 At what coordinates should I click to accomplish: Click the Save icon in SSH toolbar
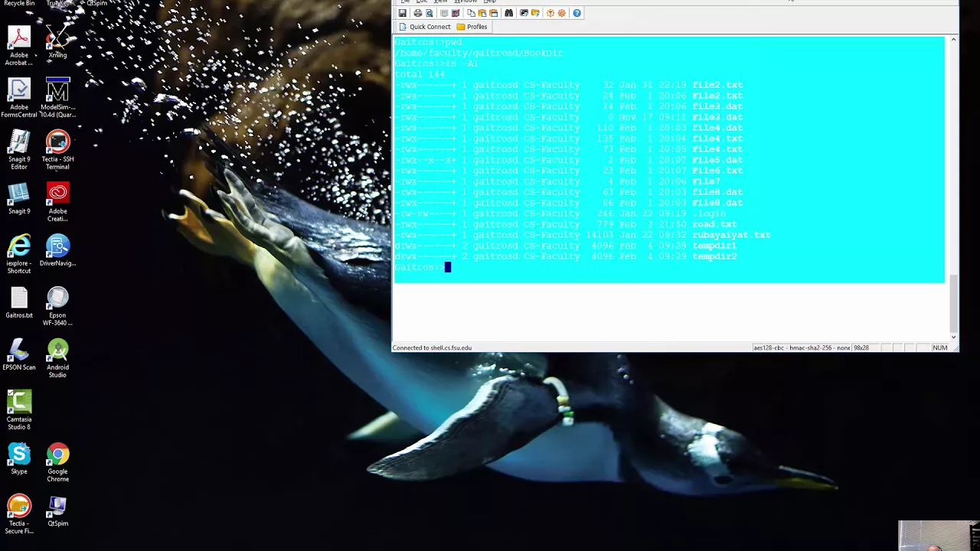pos(403,13)
